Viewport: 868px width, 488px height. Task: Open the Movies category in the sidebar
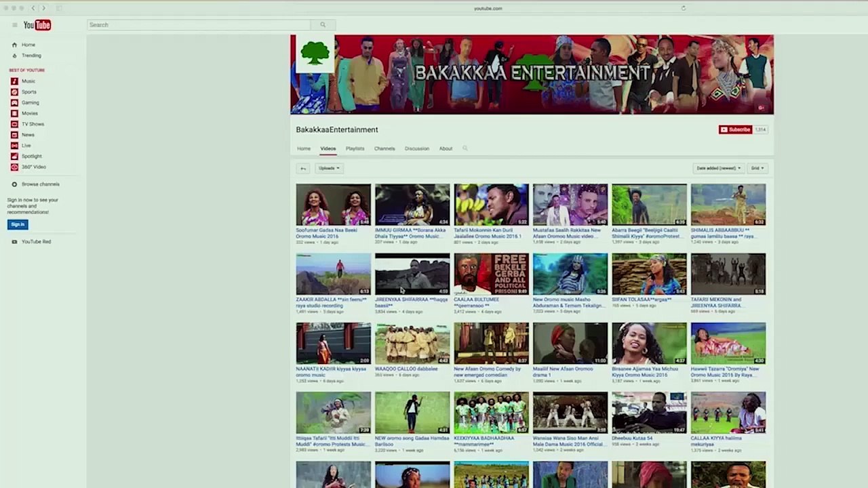pos(29,113)
